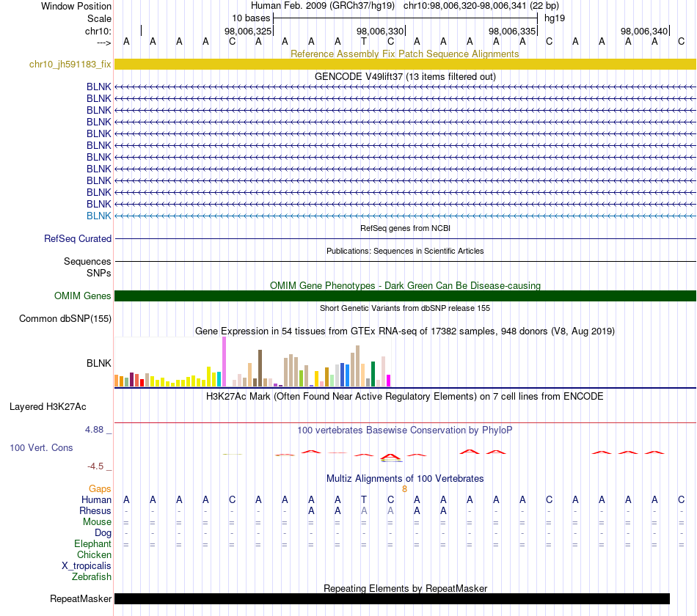Click the Layered H3K27Ac track label

coord(48,407)
